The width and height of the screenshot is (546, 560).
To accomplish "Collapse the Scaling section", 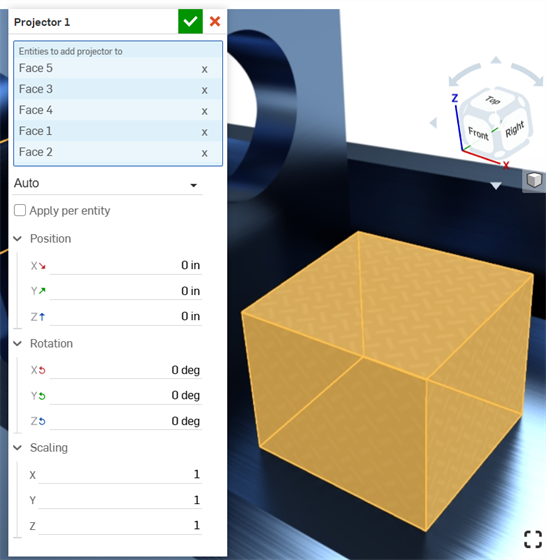I will [17, 448].
